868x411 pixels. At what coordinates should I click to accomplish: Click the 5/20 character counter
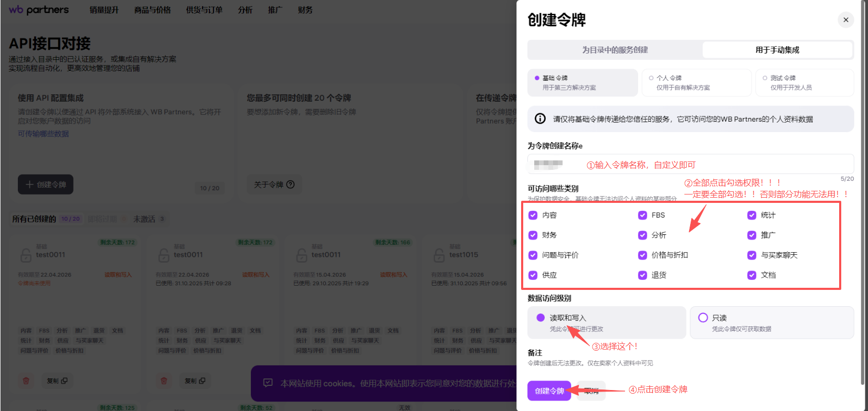click(x=847, y=179)
